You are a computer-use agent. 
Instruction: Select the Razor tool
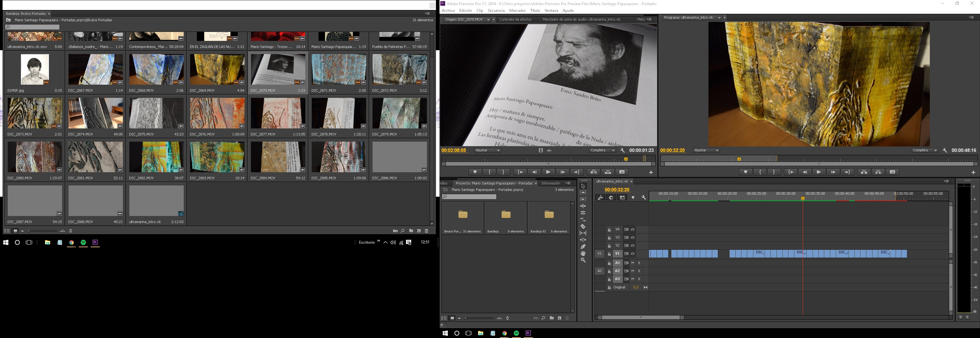pyautogui.click(x=583, y=227)
